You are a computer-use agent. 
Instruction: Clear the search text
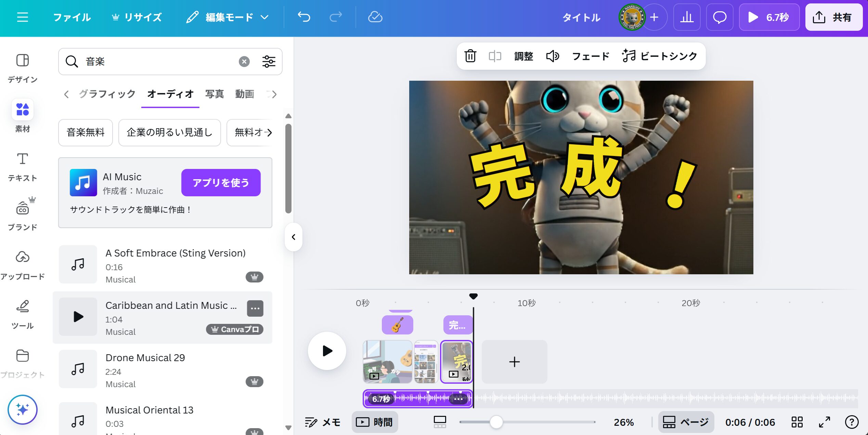click(244, 62)
